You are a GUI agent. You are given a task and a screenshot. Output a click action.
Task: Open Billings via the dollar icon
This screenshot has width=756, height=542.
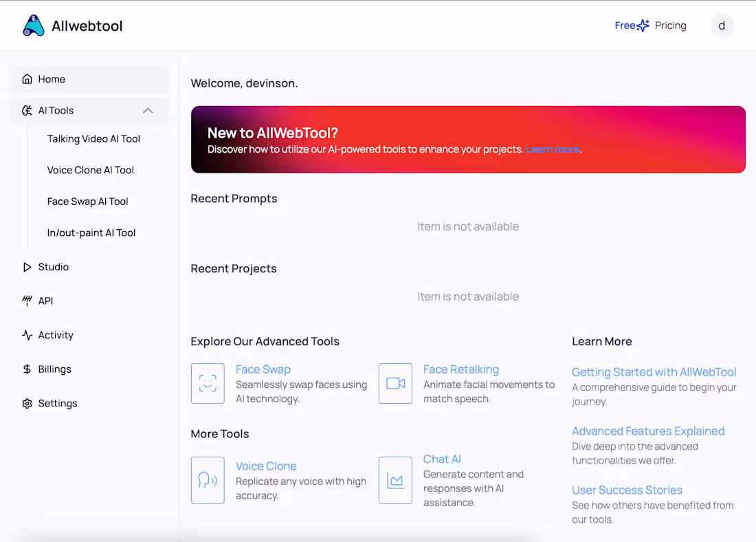[27, 369]
